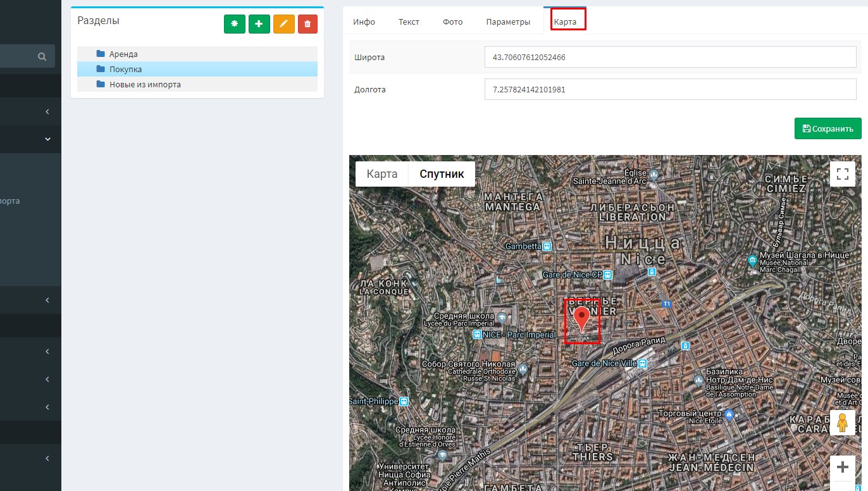
Task: Open the Аренда folder in sections tree
Action: pos(123,54)
